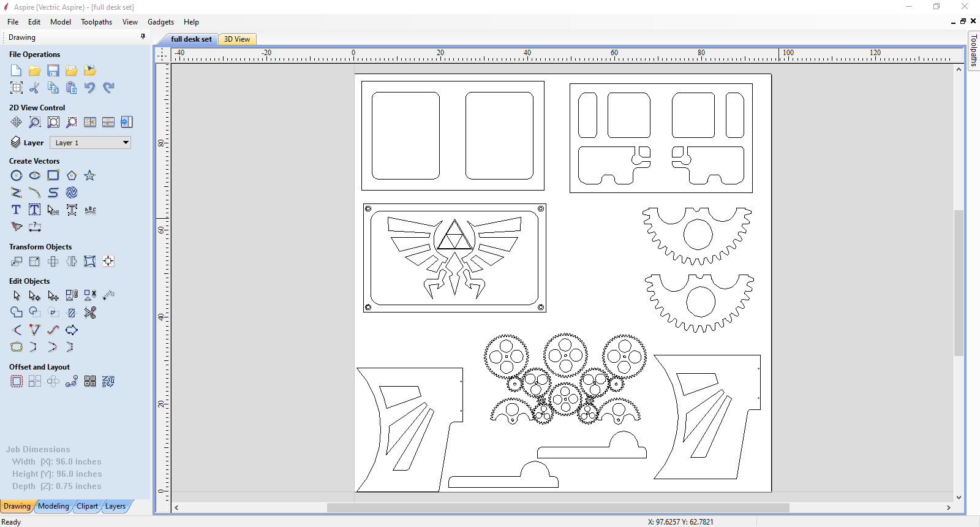The width and height of the screenshot is (980, 527).
Task: Select the Create Text tool
Action: pyautogui.click(x=17, y=210)
